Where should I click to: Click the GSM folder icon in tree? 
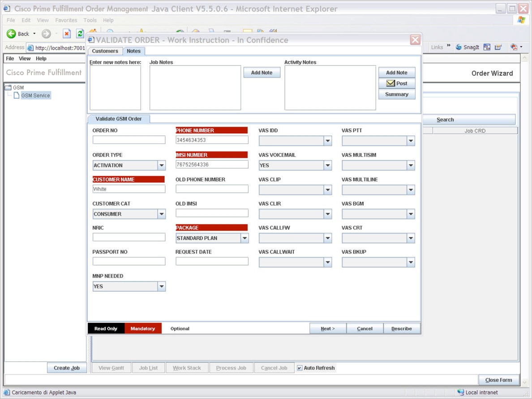point(8,87)
